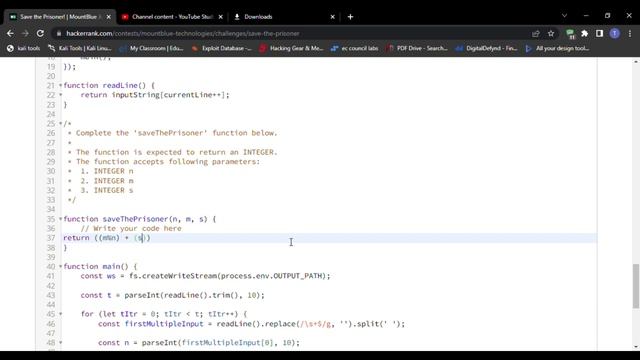Go back using the browser back arrow
The height and width of the screenshot is (360, 640).
tap(10, 33)
